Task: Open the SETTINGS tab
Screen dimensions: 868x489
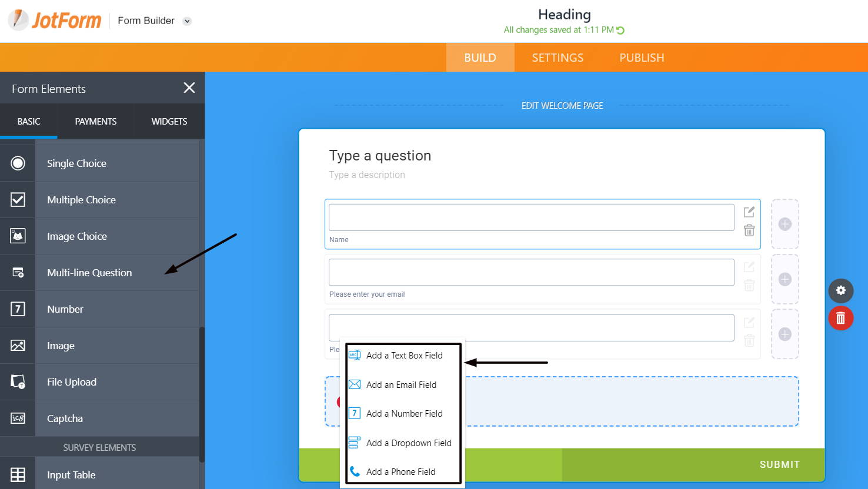Action: [557, 58]
